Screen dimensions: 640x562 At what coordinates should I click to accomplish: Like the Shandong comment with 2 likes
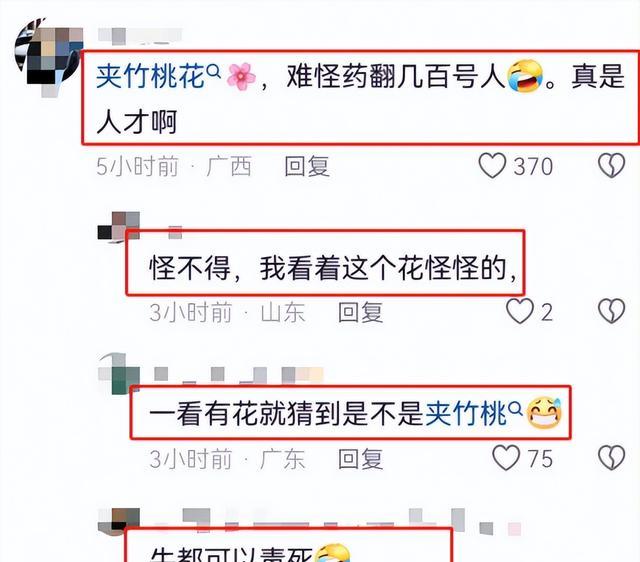click(x=520, y=311)
